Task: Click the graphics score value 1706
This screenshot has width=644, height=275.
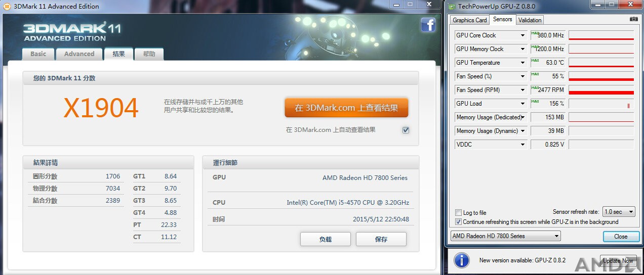Action: click(113, 176)
